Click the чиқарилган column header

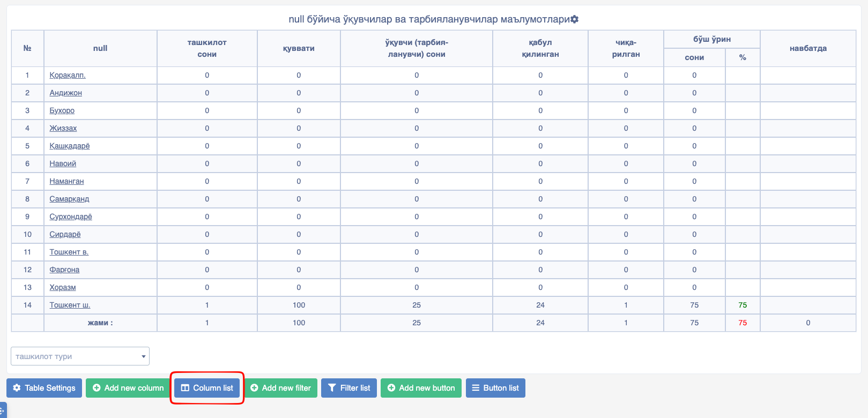626,48
